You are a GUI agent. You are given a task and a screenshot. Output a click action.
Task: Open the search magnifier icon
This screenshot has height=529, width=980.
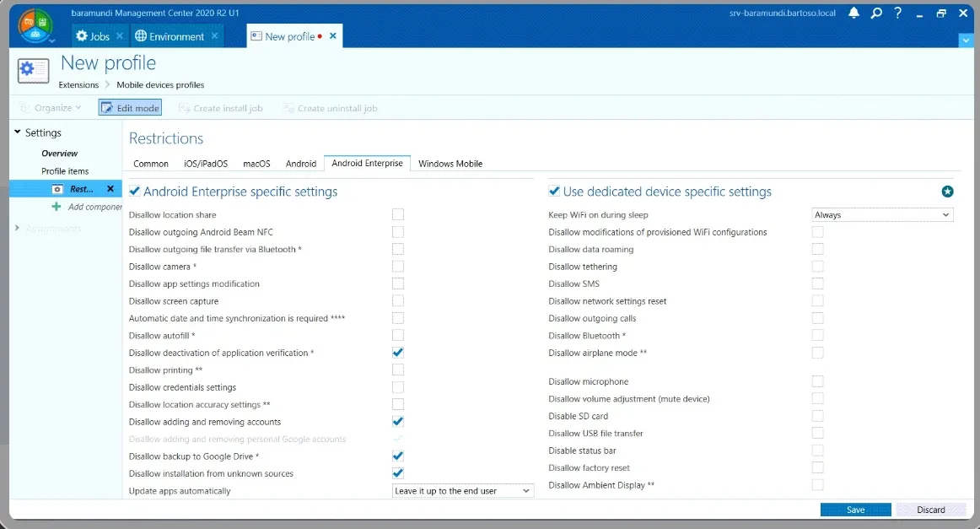pos(876,13)
